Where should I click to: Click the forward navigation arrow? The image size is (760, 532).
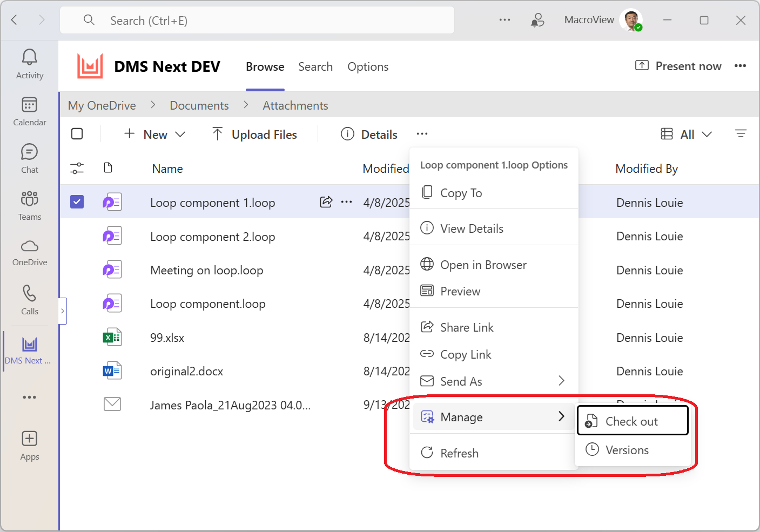(x=42, y=20)
